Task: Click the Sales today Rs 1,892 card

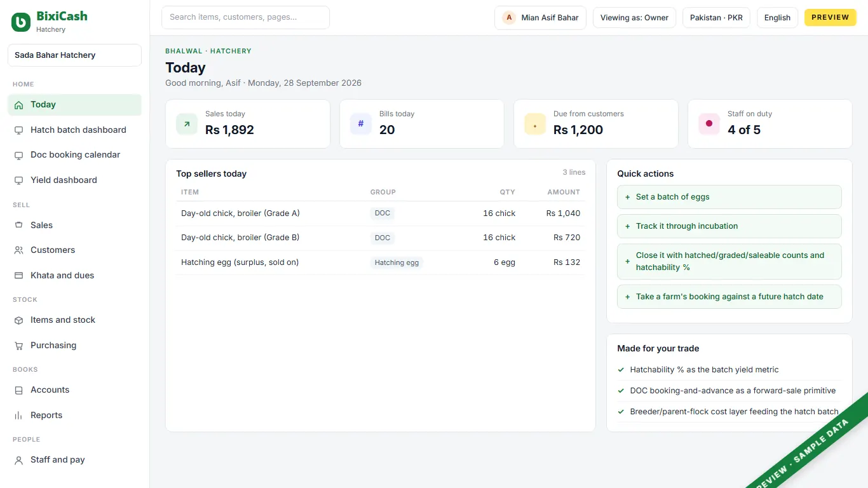Action: click(x=248, y=124)
